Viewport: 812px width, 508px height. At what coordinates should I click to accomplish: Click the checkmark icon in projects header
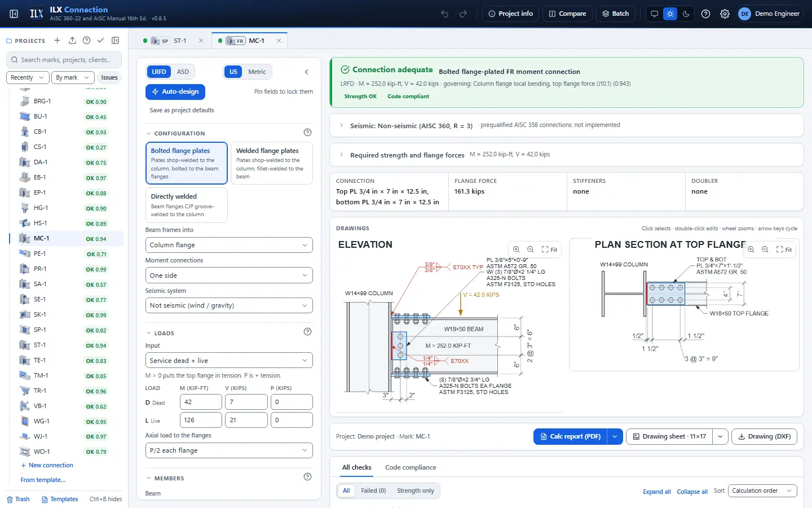click(100, 41)
